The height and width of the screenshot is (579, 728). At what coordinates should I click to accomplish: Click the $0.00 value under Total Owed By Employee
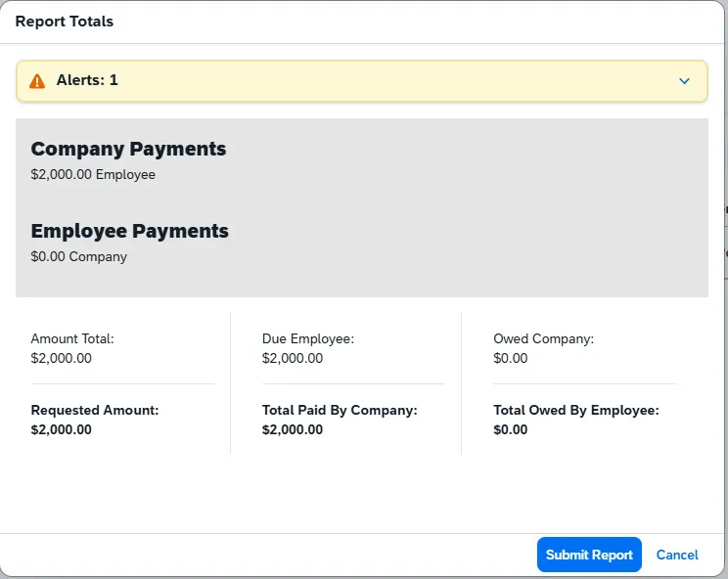coord(510,429)
